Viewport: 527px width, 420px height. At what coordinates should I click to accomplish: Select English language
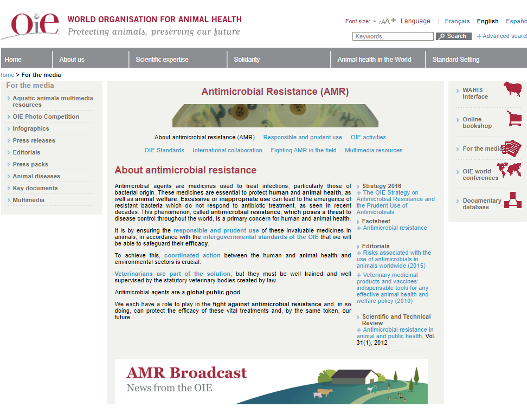click(x=487, y=21)
